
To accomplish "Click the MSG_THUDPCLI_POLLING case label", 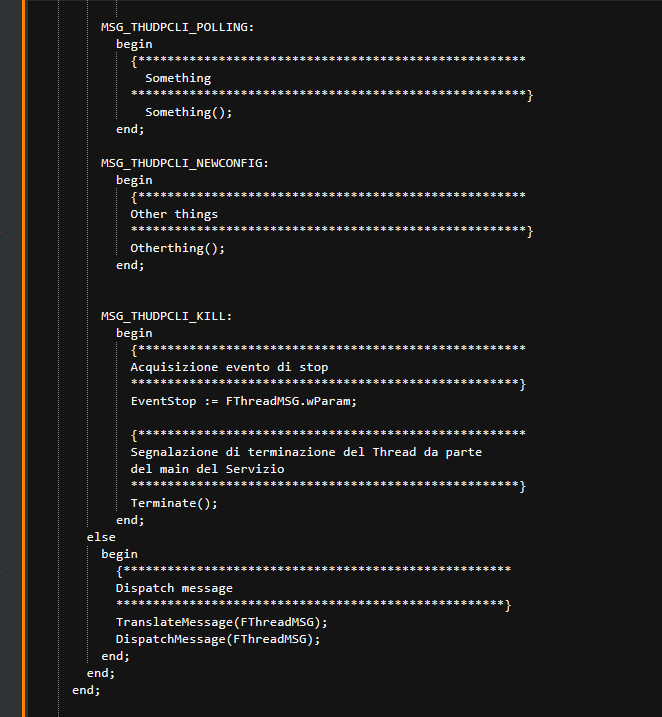I will click(177, 27).
